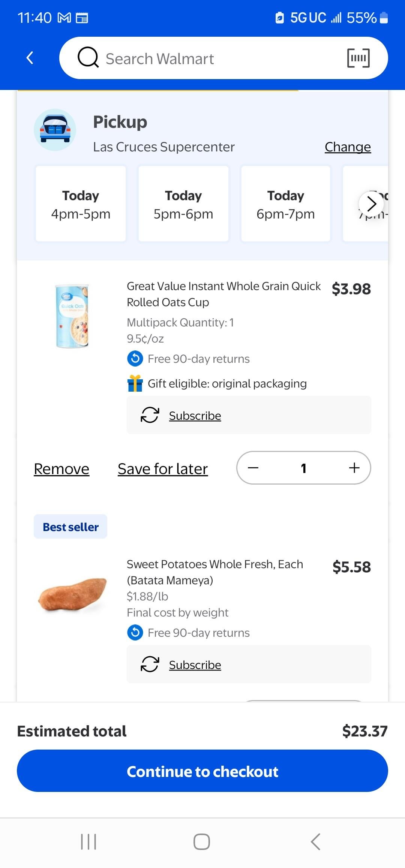405x868 pixels.
Task: Save Rolled Oats for later
Action: click(163, 469)
